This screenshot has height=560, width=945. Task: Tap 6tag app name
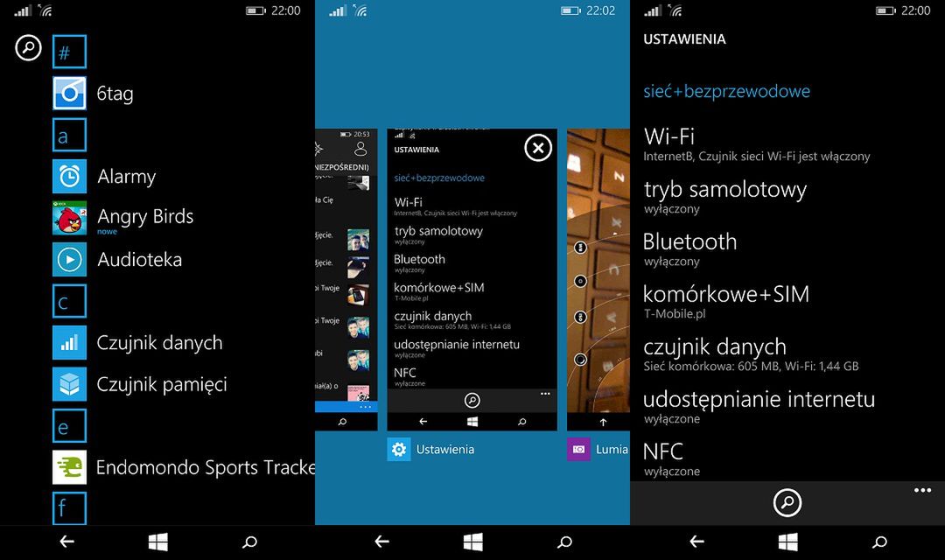(115, 94)
